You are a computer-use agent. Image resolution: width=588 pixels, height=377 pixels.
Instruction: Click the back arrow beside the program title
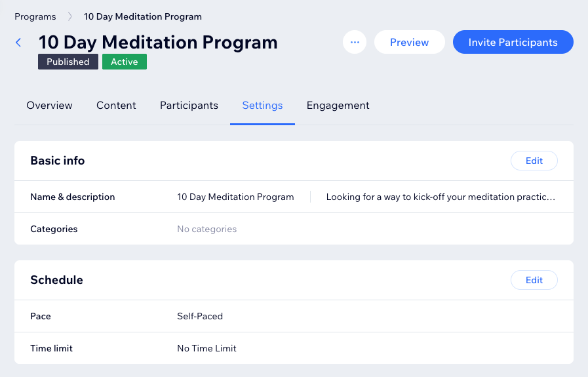click(x=18, y=43)
